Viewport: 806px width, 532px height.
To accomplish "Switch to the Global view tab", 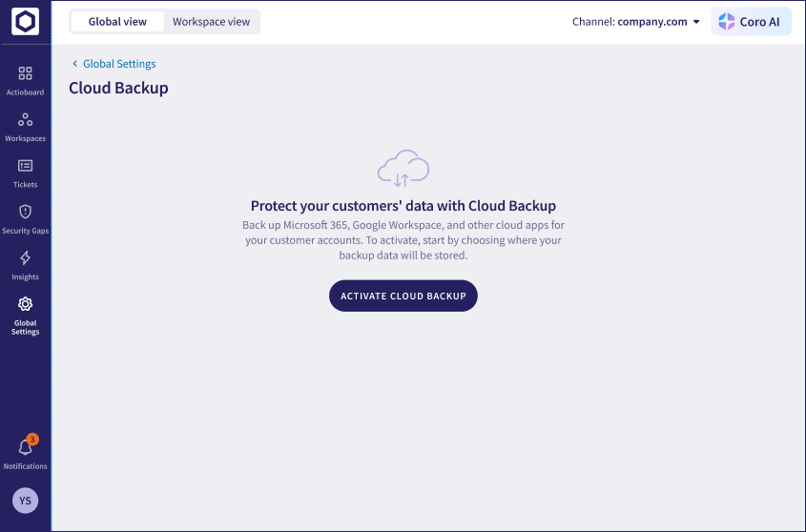I will click(117, 22).
